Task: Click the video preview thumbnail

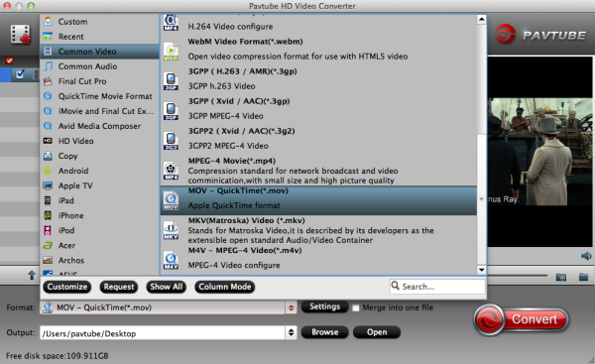Action: [x=540, y=152]
